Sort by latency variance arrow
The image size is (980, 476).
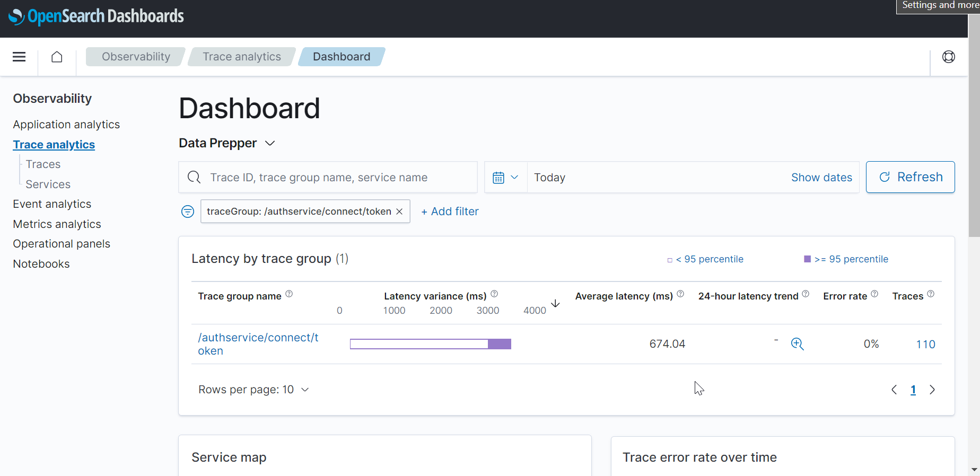(x=555, y=304)
